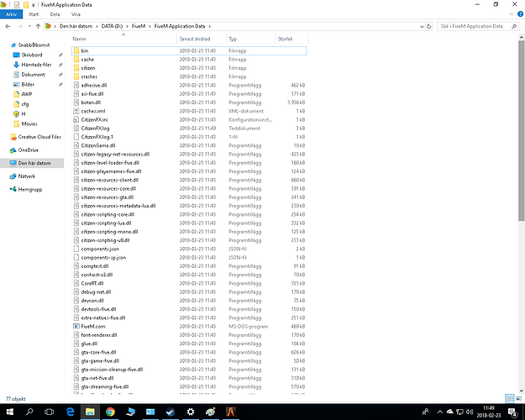Open the bin folder

click(189, 50)
